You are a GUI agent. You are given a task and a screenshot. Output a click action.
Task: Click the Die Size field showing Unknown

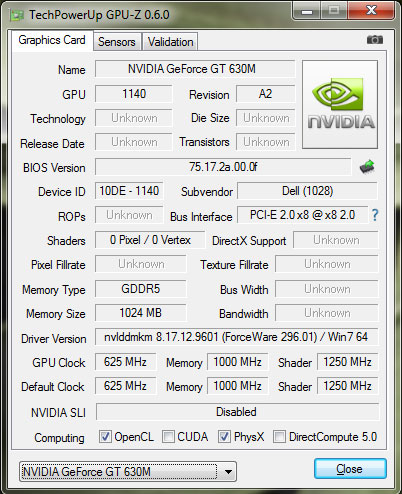point(266,118)
